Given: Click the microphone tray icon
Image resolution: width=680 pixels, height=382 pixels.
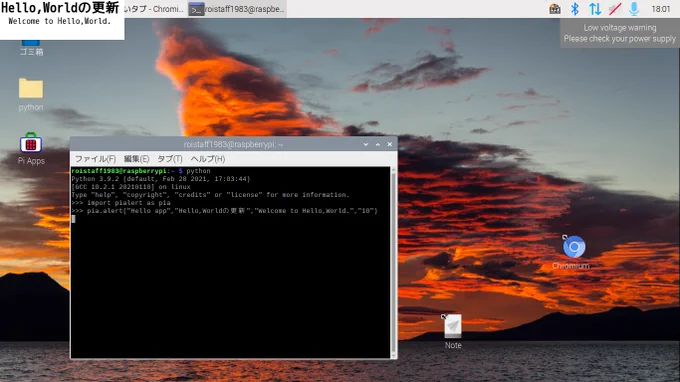Looking at the screenshot, I should [x=634, y=9].
